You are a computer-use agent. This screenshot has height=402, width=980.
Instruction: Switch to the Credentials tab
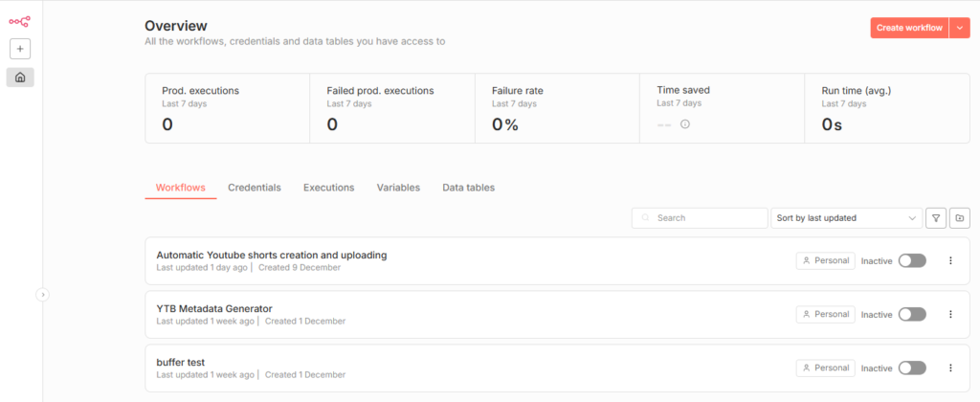255,188
